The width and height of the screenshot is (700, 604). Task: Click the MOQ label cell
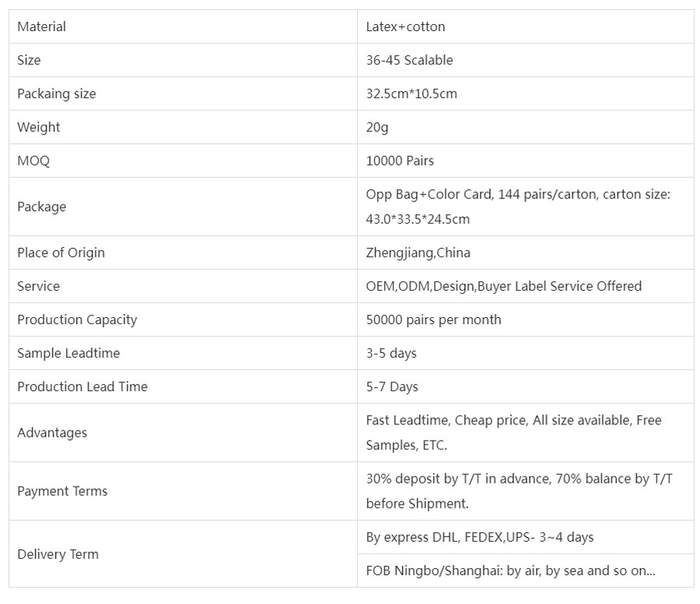(33, 161)
